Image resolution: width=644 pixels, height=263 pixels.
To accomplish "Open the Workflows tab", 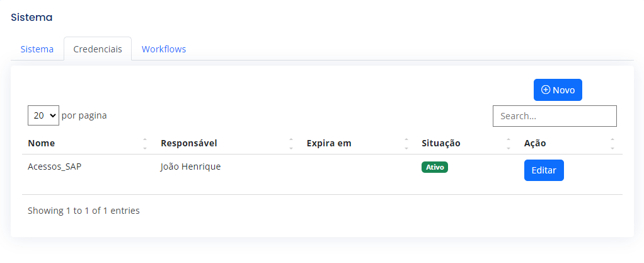I will (x=164, y=49).
